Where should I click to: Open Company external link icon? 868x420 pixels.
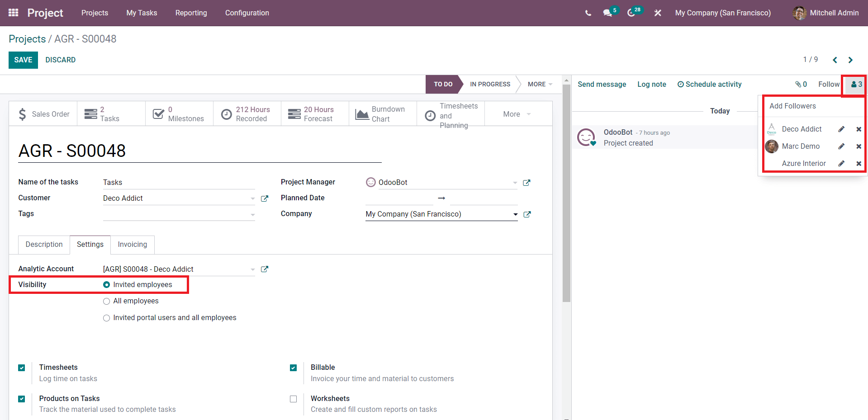[x=527, y=214]
